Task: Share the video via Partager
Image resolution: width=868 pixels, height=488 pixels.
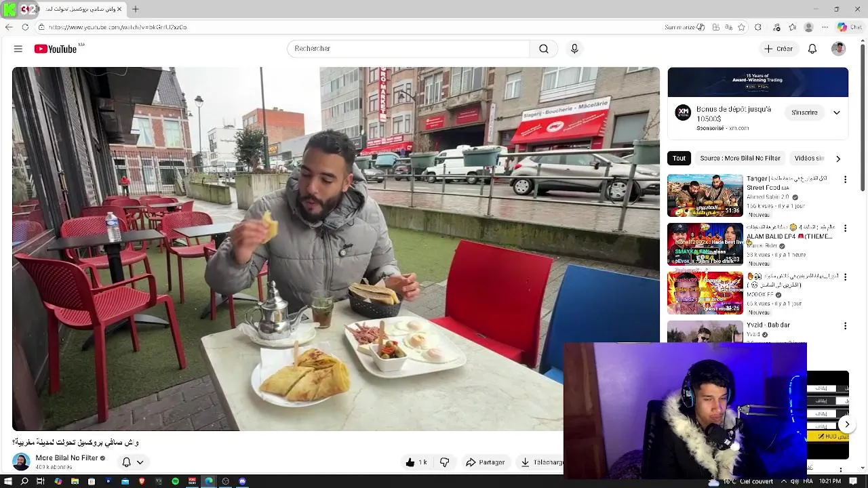Action: pyautogui.click(x=485, y=462)
